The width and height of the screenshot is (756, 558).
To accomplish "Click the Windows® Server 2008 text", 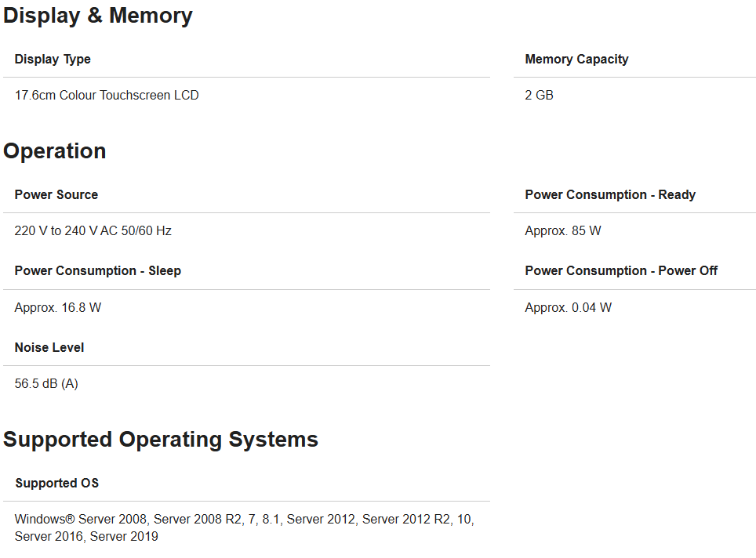I will [x=82, y=520].
